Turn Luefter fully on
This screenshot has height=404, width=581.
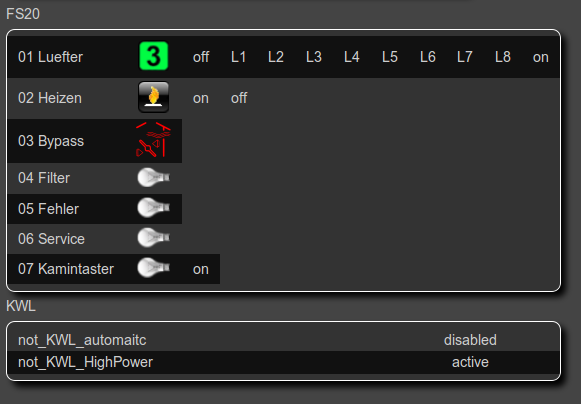pyautogui.click(x=541, y=57)
